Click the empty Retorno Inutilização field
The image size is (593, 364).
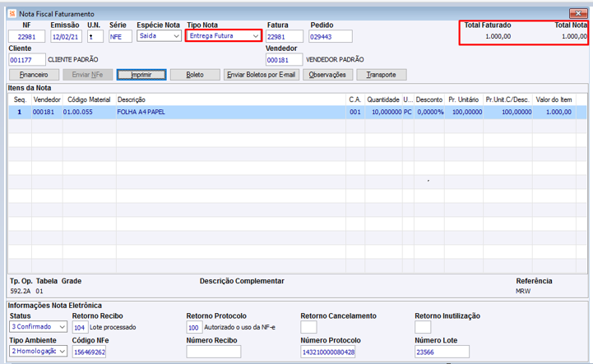(x=423, y=327)
